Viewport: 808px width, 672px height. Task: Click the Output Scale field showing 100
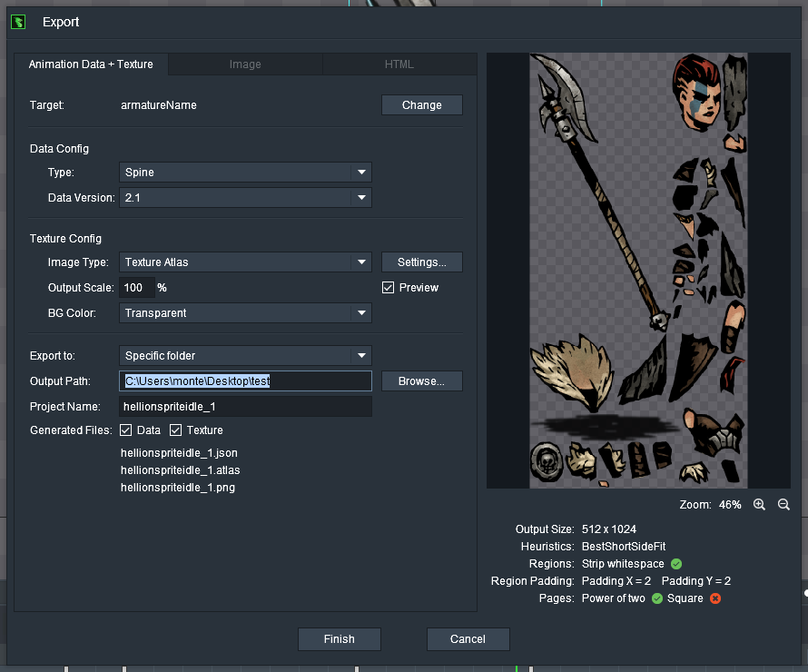137,288
